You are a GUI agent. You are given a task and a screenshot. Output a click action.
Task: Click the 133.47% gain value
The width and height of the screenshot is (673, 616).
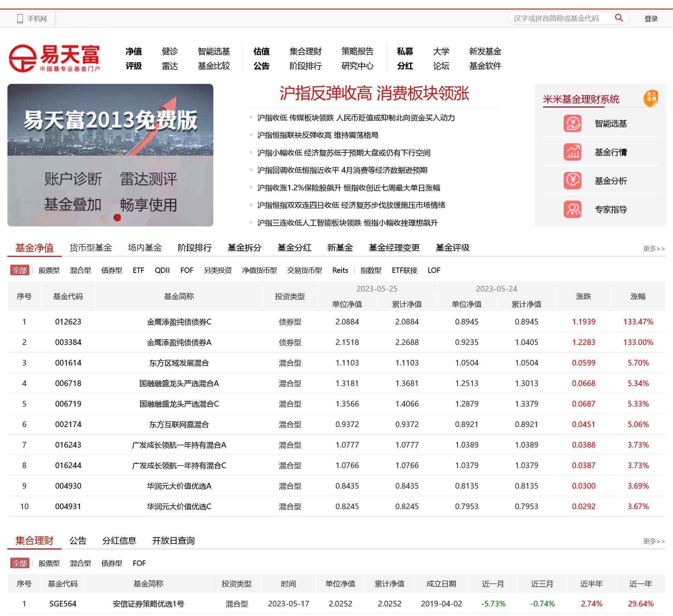[638, 322]
